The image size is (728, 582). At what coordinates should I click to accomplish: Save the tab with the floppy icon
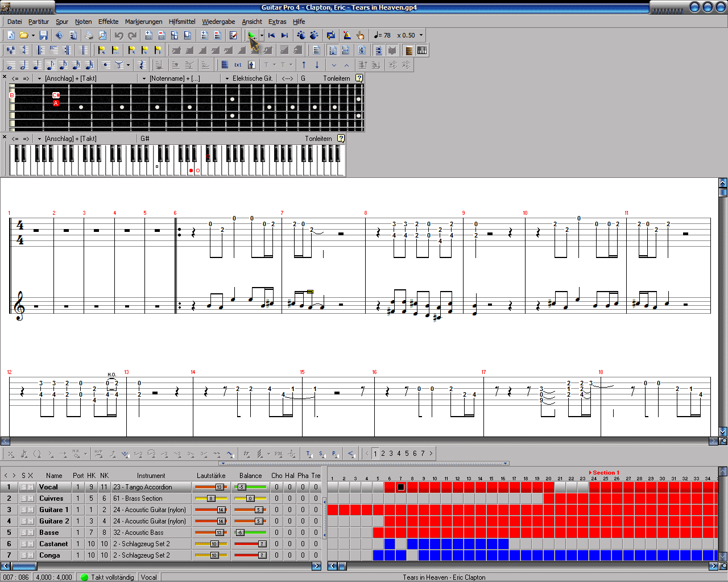43,35
